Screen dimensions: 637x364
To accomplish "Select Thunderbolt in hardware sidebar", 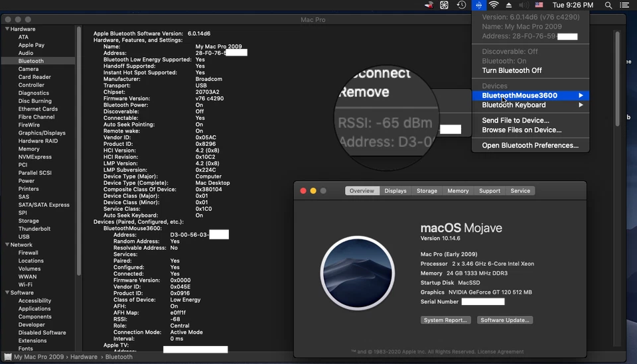I will (x=34, y=229).
